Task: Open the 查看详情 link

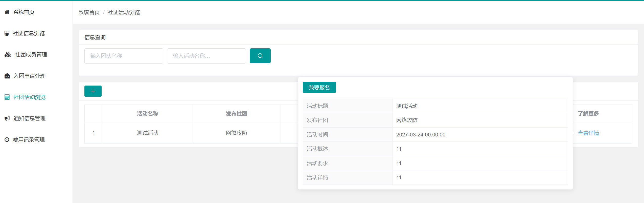Action: [588, 133]
